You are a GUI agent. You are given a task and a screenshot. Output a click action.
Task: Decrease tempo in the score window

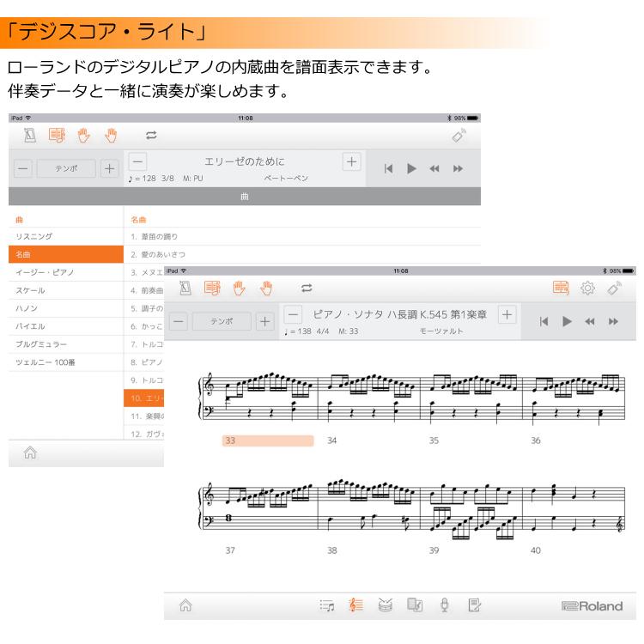179,321
